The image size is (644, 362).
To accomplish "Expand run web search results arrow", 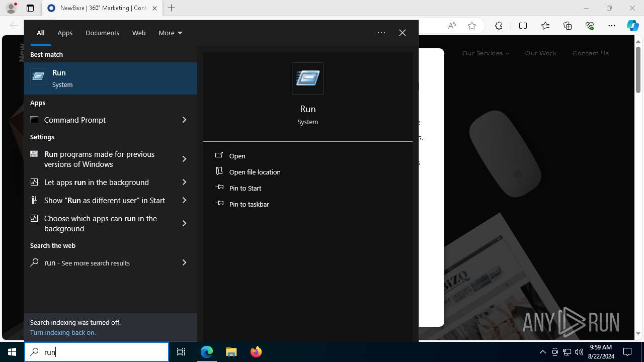I will point(184,262).
